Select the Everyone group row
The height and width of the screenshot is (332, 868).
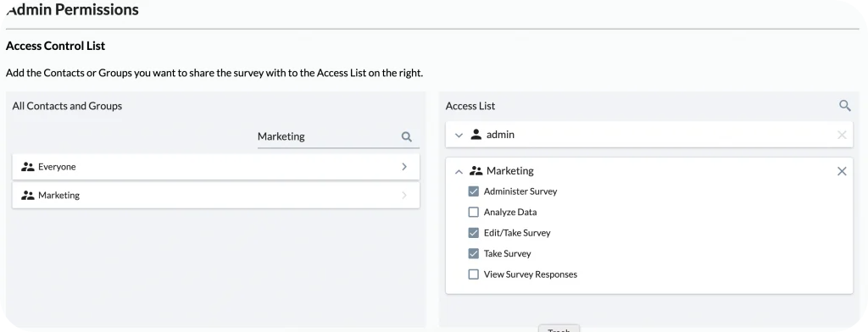216,167
